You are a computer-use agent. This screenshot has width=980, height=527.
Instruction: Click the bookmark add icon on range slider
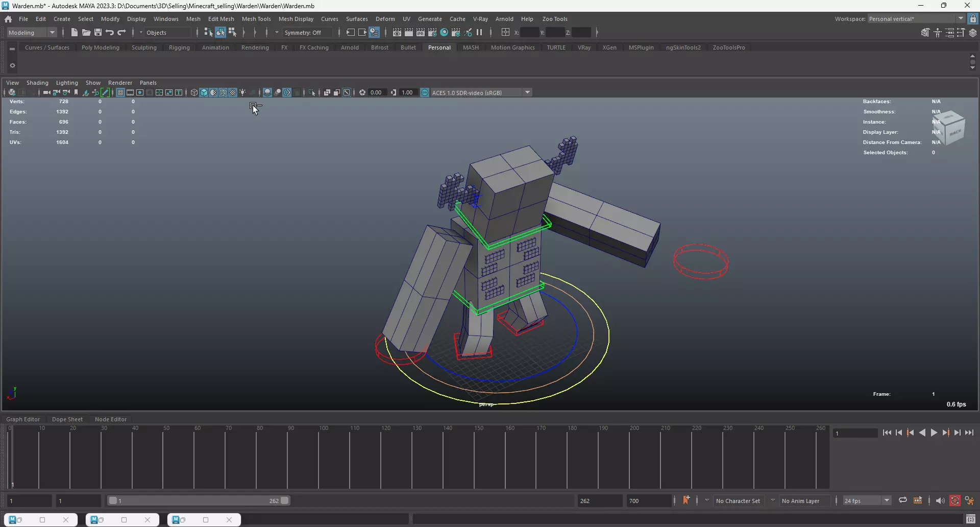click(x=686, y=500)
